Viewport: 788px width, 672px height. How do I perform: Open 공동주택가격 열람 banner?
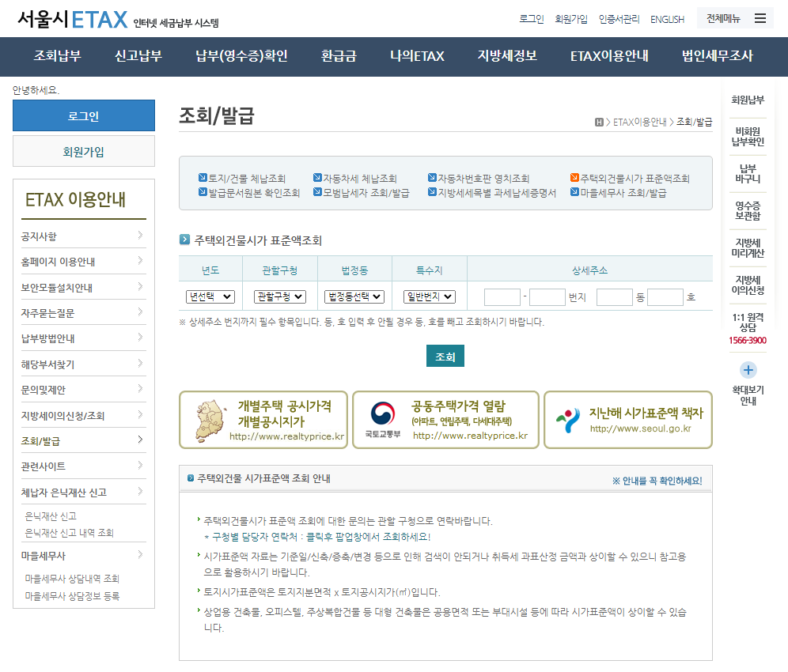click(x=445, y=420)
